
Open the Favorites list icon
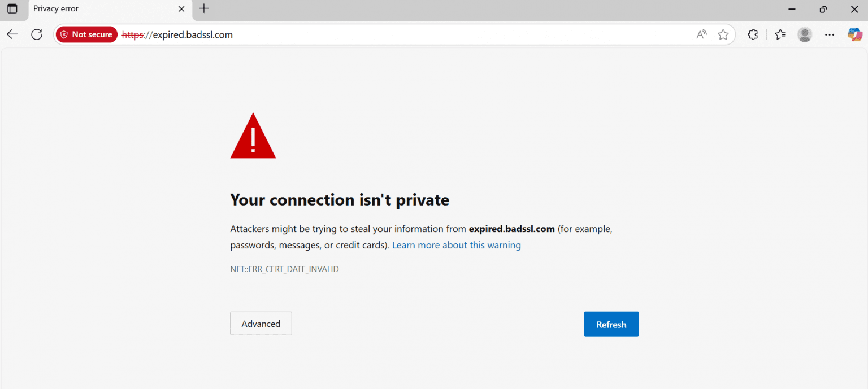(x=780, y=34)
